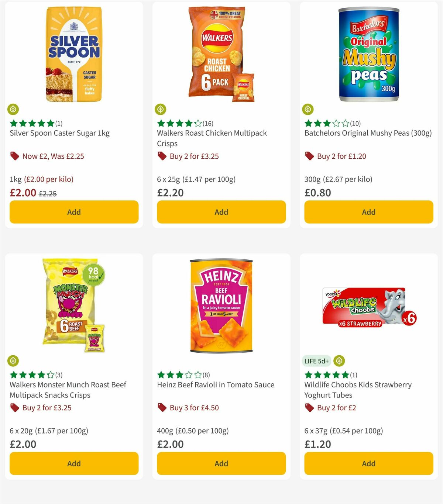Click the red tag icon beside 'Now £2, Was £2.25'
Screen dimensions: 443x504
click(15, 156)
